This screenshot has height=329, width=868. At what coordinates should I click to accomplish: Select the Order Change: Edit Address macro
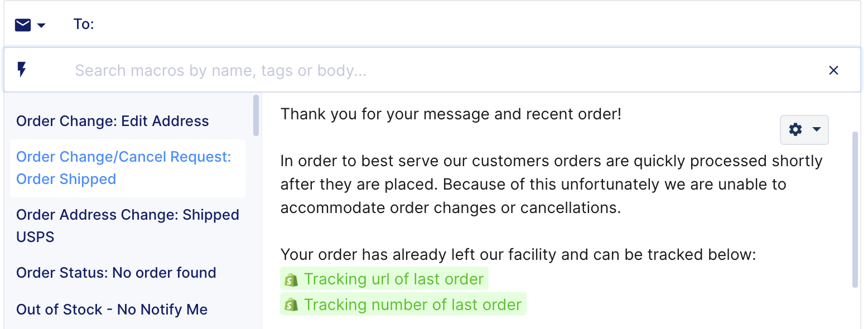pos(113,121)
